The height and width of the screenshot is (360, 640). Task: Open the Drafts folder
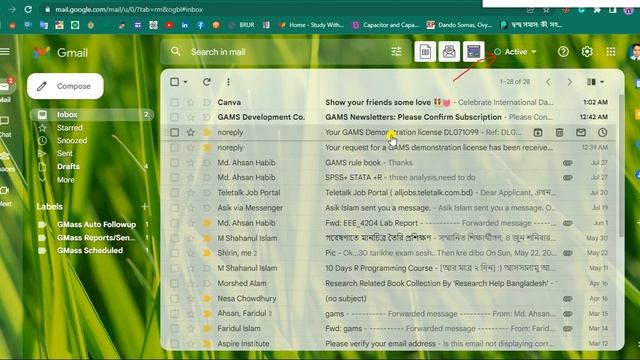point(68,167)
